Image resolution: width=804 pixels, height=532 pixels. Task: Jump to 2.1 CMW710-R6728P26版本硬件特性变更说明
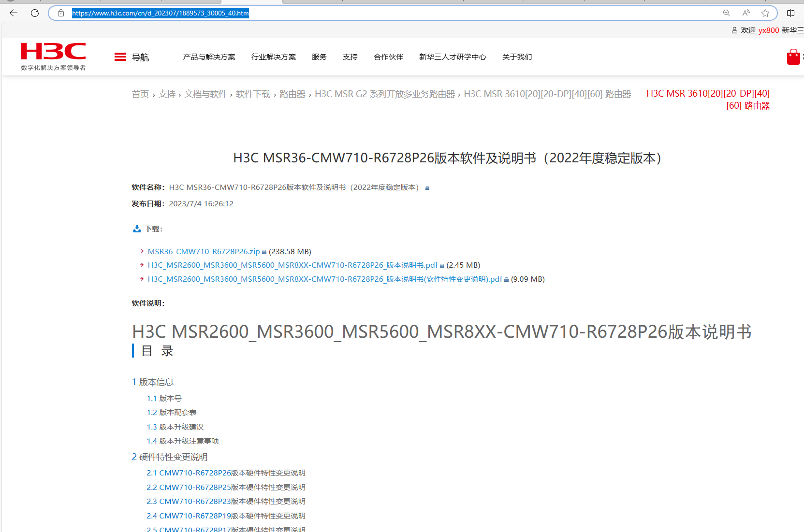226,473
